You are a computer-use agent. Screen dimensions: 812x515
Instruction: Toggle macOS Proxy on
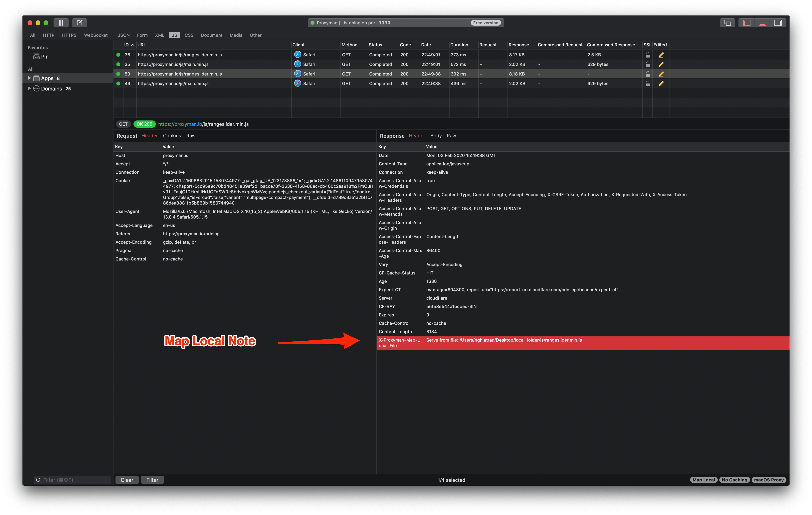tap(769, 480)
